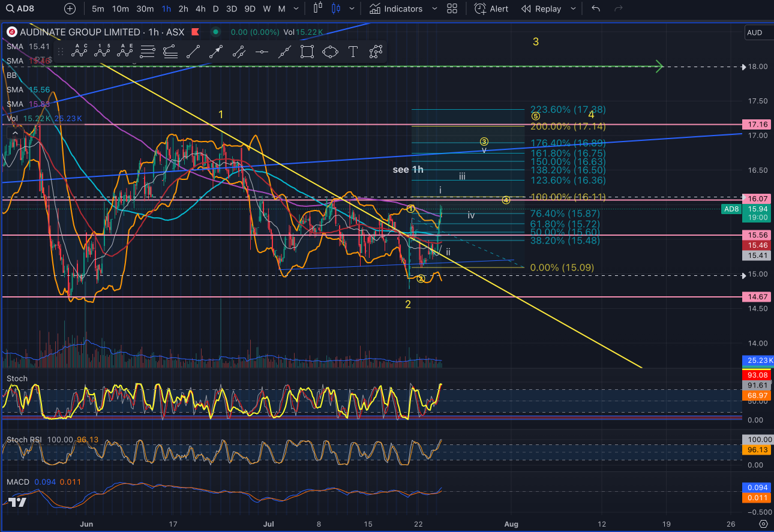Select Elliott ABCDE triangle wave tool
This screenshot has width=774, height=532.
(x=125, y=52)
